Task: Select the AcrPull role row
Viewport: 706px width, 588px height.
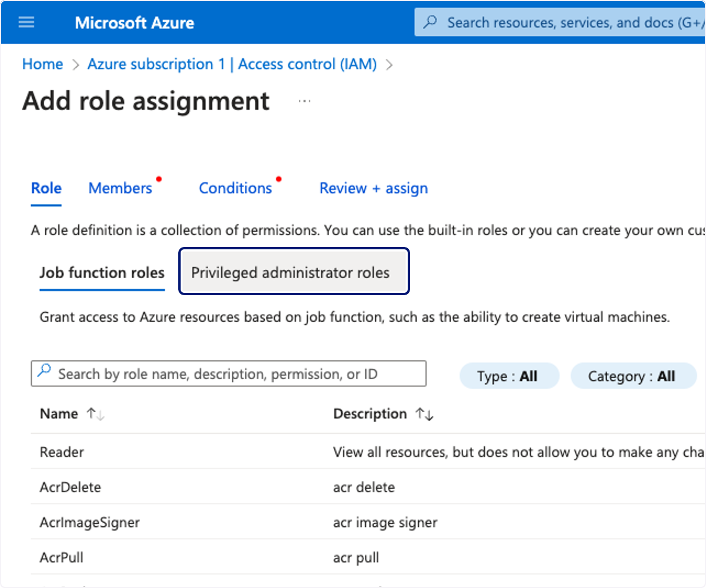Action: coord(368,557)
